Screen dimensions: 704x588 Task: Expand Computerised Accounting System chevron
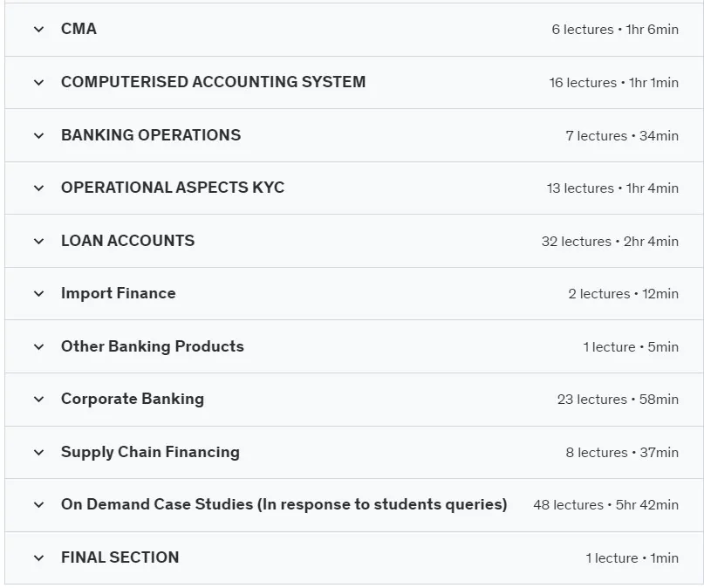(x=39, y=83)
